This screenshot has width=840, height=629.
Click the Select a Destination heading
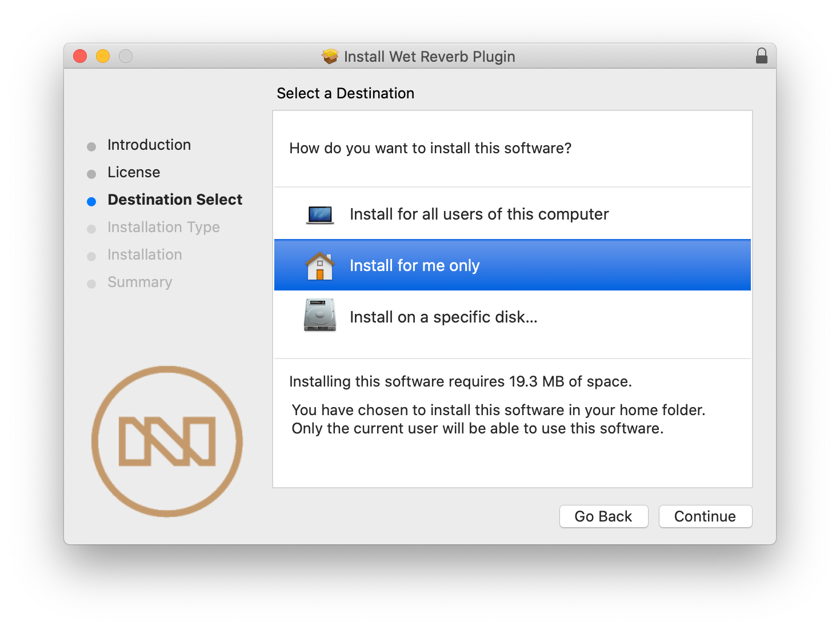(x=346, y=93)
